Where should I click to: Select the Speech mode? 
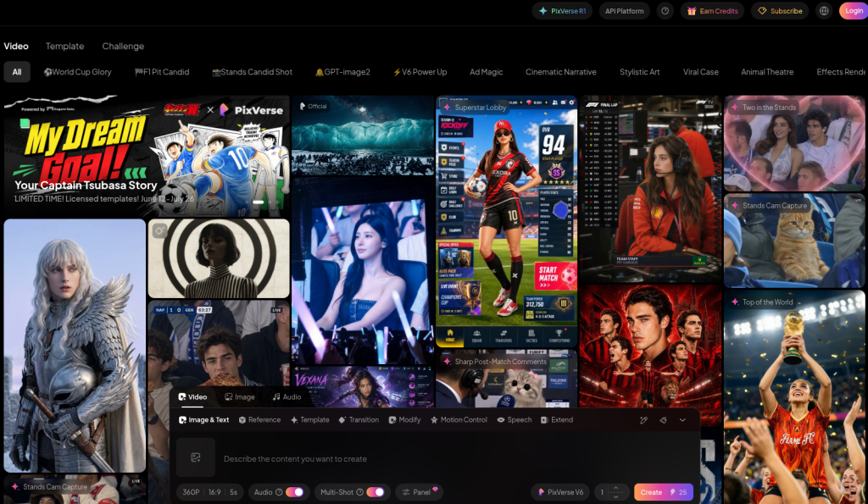click(x=515, y=420)
